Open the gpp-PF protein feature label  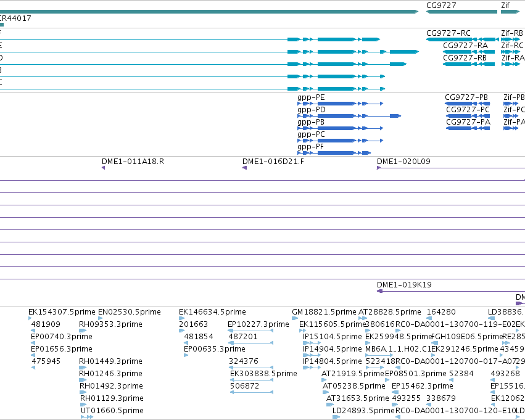(x=310, y=147)
